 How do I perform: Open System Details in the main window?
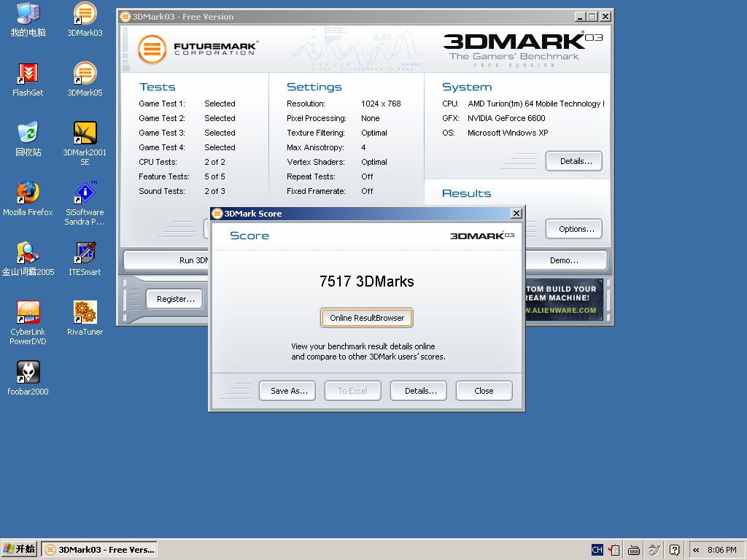pos(574,161)
